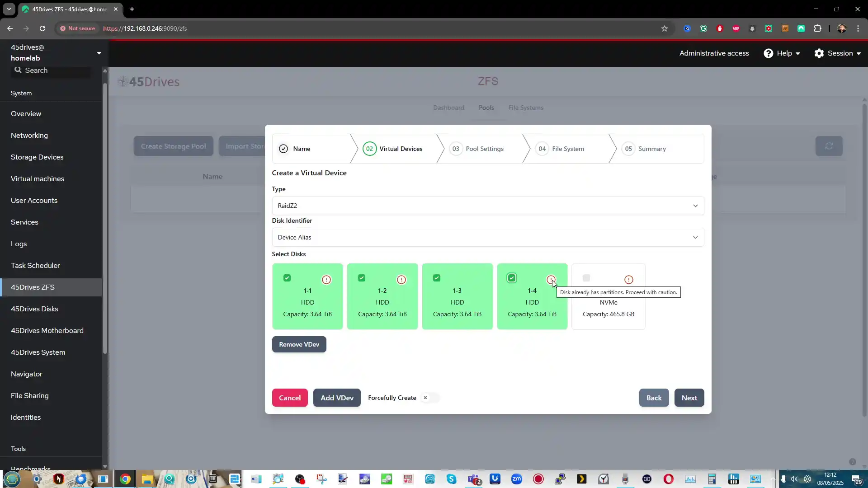Screen dimensions: 868x488
Task: Click the Adblock Plus extension icon
Action: pyautogui.click(x=736, y=28)
